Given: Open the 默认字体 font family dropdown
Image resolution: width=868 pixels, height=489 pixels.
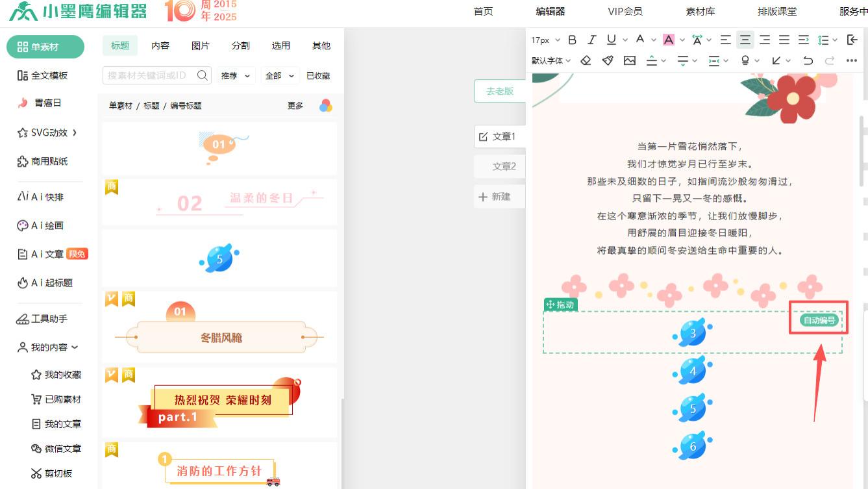Looking at the screenshot, I should 550,60.
